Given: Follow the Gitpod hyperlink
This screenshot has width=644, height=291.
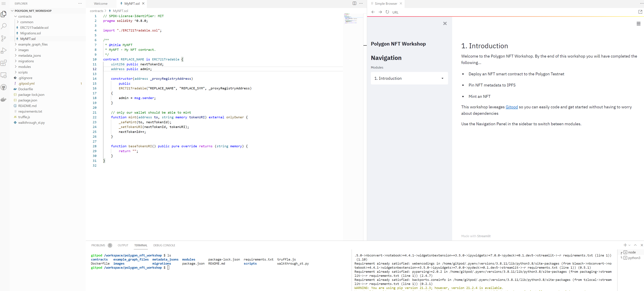Looking at the screenshot, I should pyautogui.click(x=512, y=107).
